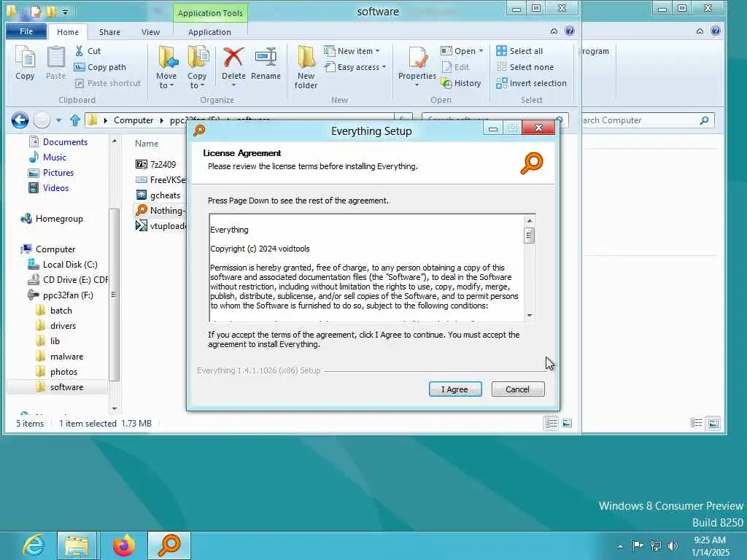The height and width of the screenshot is (560, 747).
Task: Click the Name column header
Action: point(146,144)
